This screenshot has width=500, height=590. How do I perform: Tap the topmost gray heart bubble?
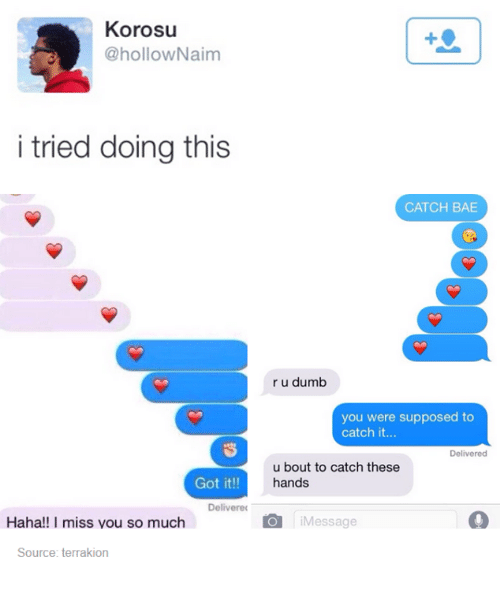pos(27,220)
